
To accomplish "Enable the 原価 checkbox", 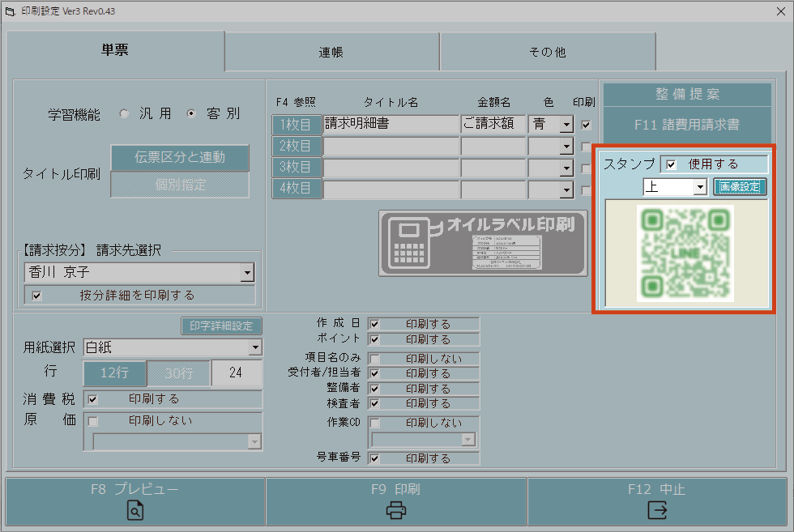I will 92,421.
